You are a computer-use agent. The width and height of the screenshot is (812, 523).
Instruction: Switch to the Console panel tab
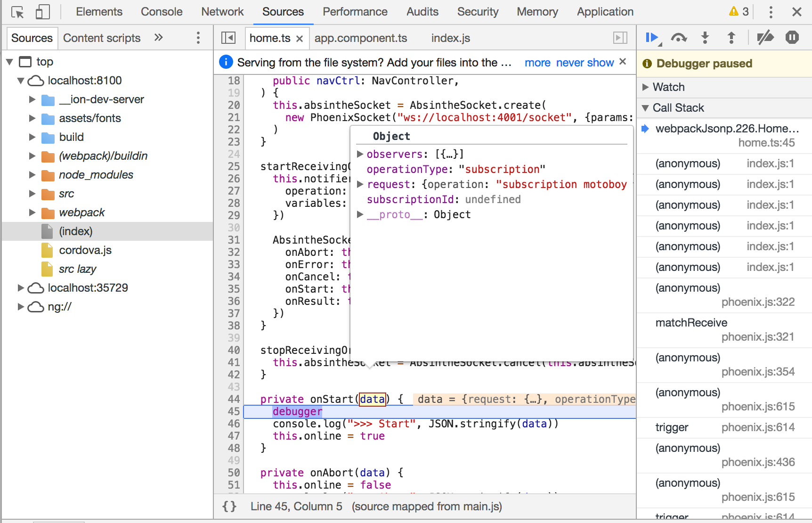tap(162, 12)
